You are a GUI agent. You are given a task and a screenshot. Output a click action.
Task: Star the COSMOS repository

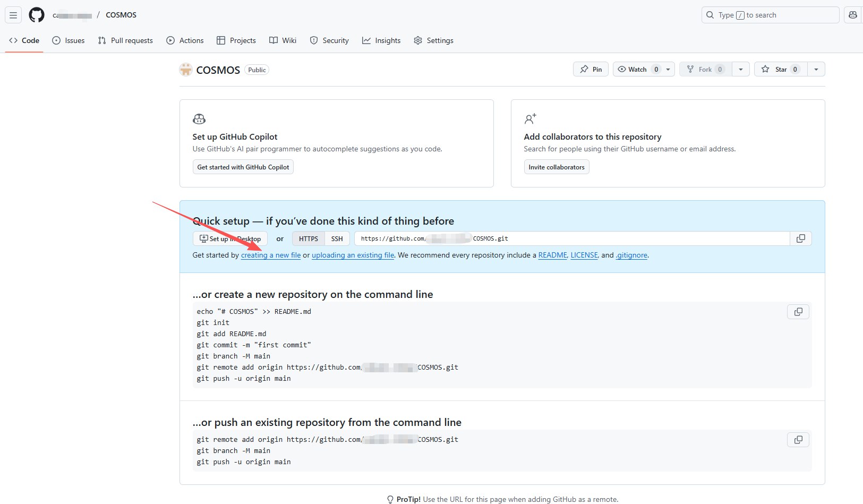click(780, 69)
